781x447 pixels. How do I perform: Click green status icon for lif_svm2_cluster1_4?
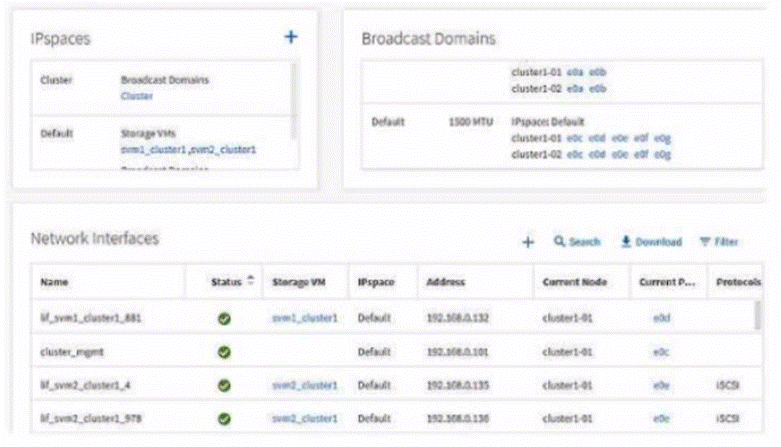(x=225, y=385)
